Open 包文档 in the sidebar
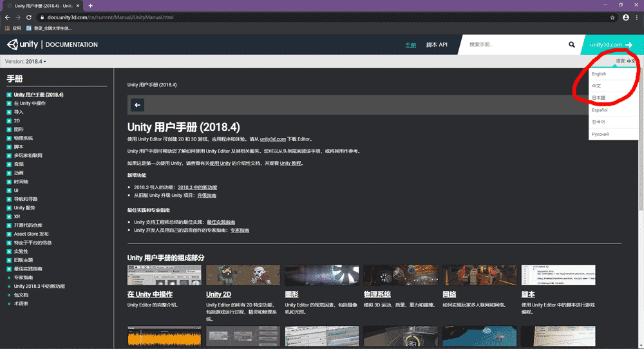The width and height of the screenshot is (644, 349). point(21,295)
